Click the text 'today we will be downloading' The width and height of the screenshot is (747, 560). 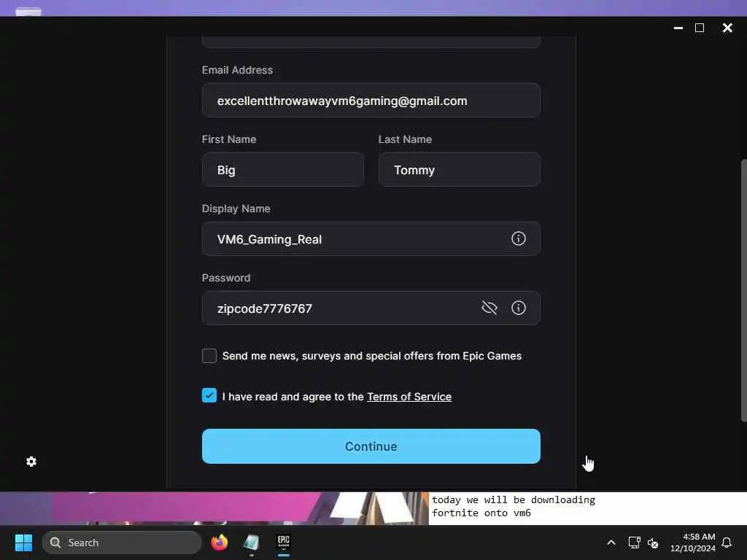point(514,500)
